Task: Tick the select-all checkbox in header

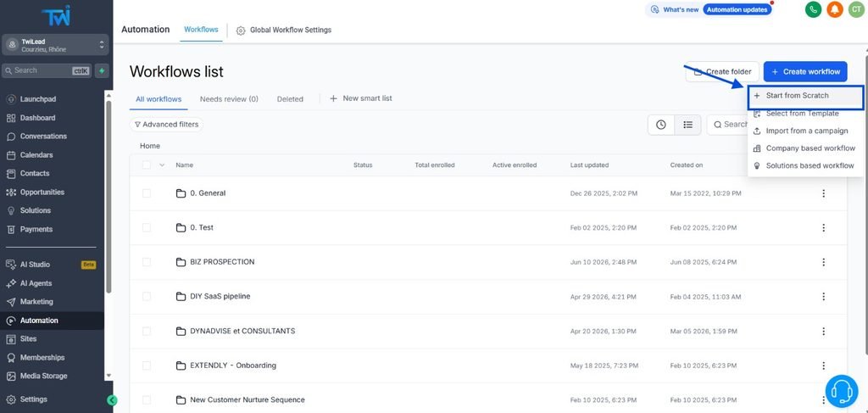Action: tap(146, 165)
